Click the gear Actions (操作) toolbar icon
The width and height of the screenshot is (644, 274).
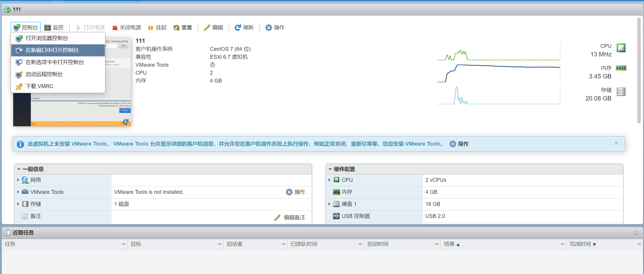(268, 28)
